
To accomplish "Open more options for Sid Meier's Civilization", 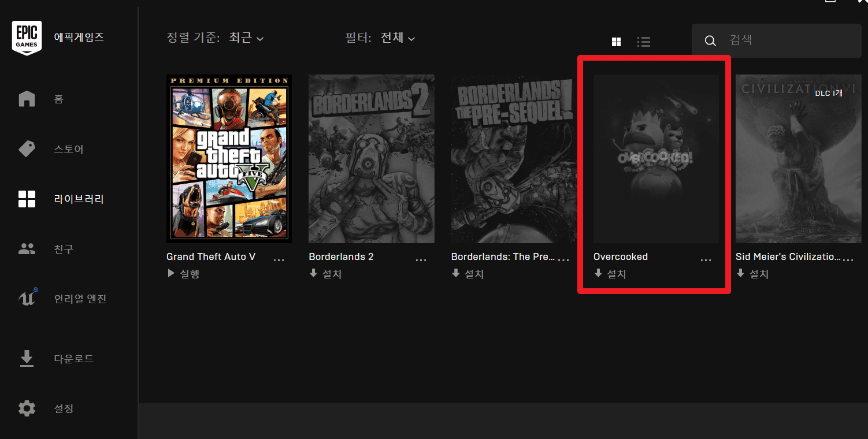I will click(848, 261).
